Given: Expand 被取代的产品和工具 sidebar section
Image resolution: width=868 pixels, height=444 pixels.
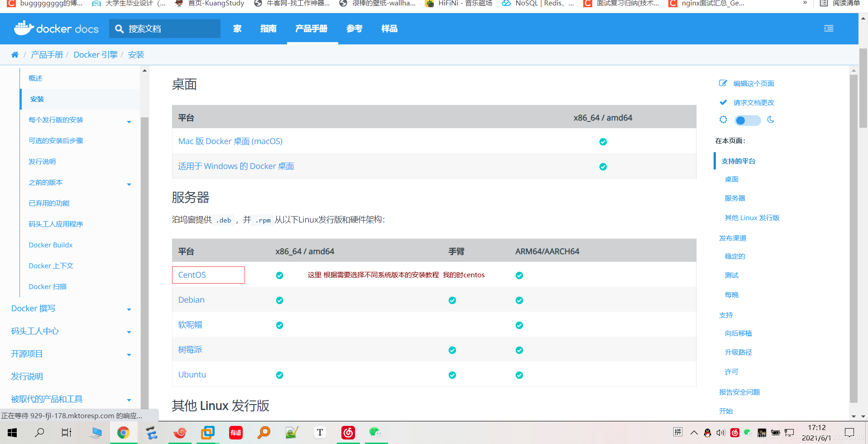Looking at the screenshot, I should click(129, 400).
